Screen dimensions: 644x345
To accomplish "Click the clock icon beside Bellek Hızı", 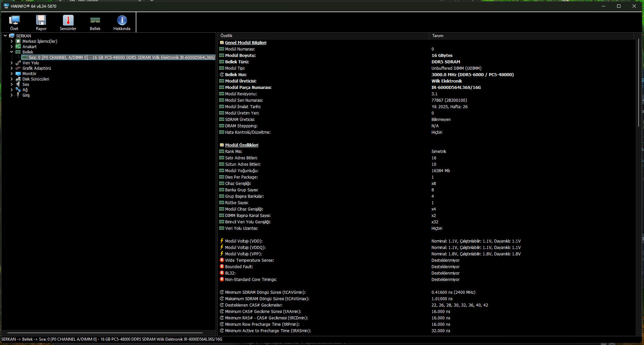I will pos(222,74).
